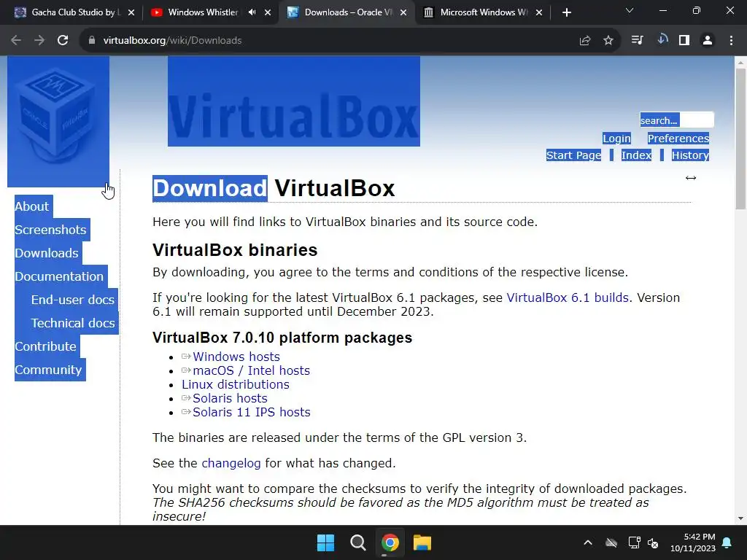Click the Chrome taskbar icon
Viewport: 747px width, 560px height.
click(x=390, y=542)
